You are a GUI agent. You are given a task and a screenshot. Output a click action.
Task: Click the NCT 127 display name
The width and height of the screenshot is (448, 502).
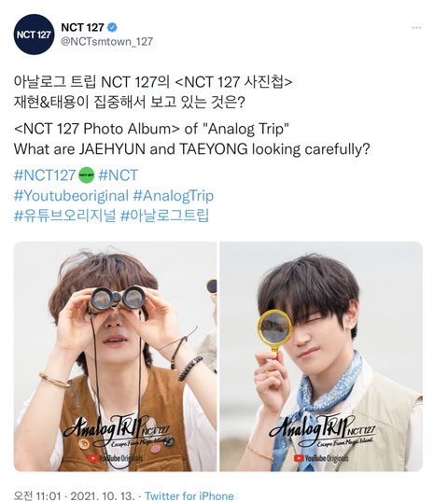(82, 27)
